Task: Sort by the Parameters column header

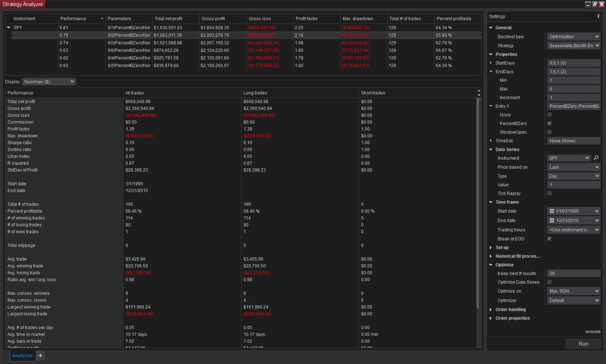Action: [x=129, y=19]
